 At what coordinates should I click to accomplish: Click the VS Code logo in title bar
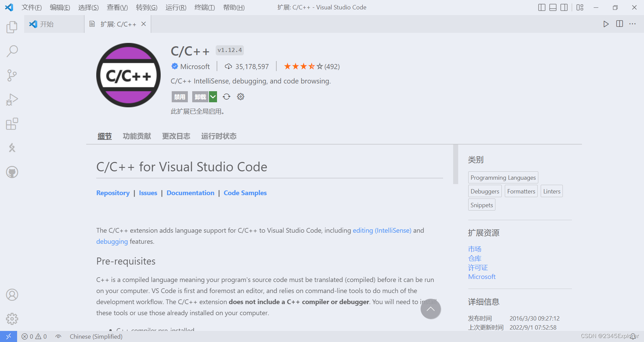[x=9, y=7]
